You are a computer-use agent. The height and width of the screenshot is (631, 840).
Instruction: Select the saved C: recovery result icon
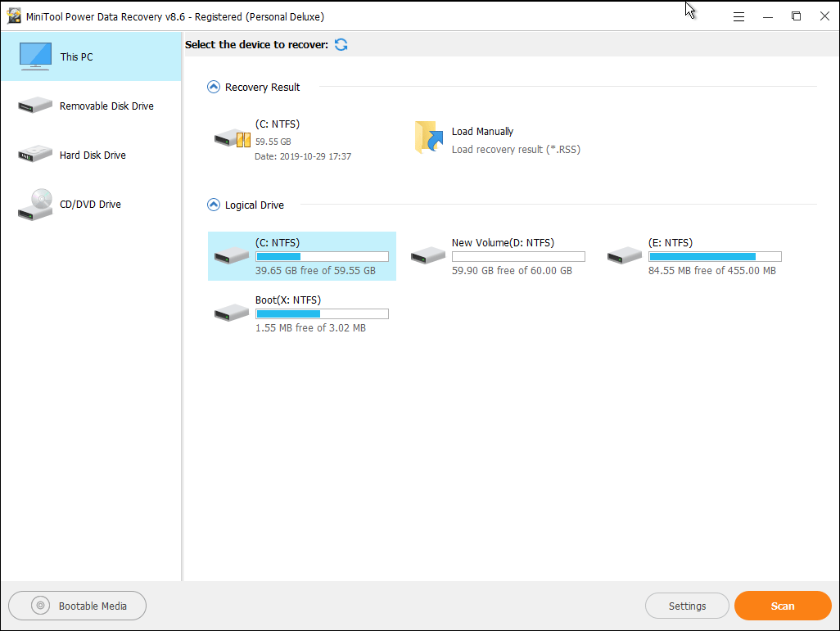[x=232, y=138]
